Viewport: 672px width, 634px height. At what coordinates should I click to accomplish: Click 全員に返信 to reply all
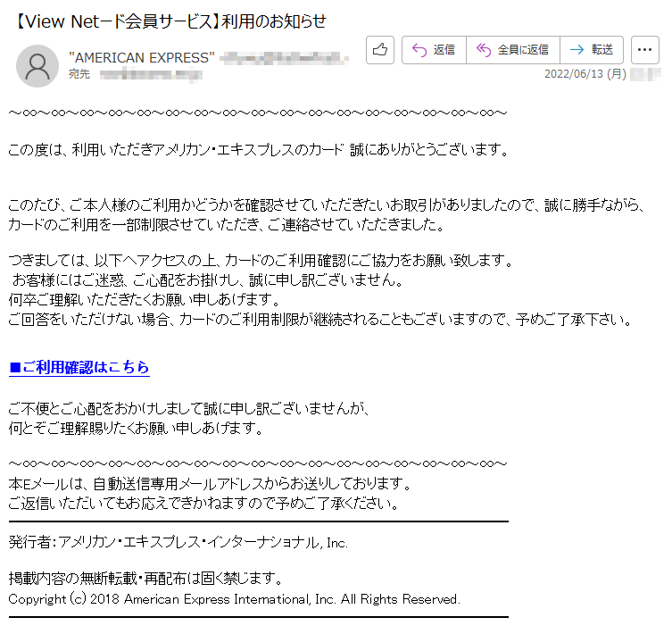(513, 50)
